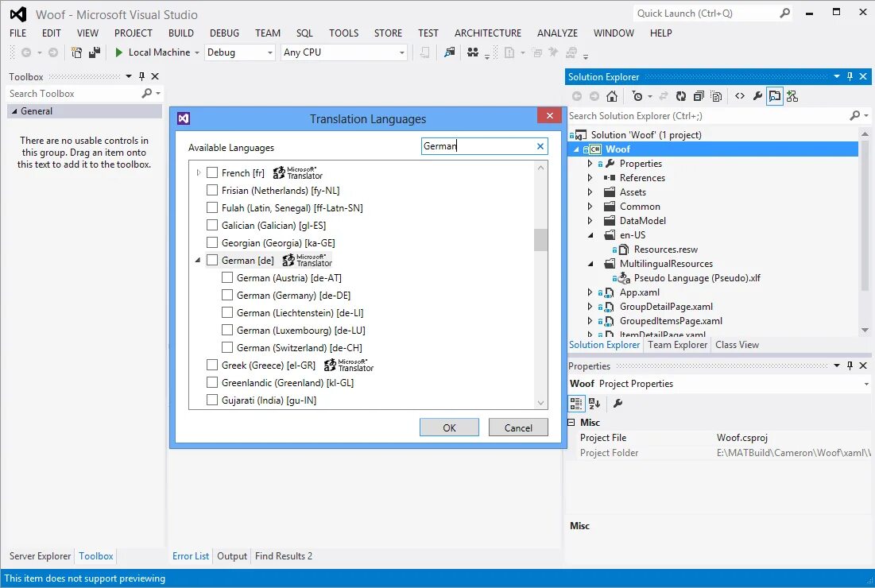Image resolution: width=875 pixels, height=588 pixels.
Task: Click the team members toolbar icon
Action: pyautogui.click(x=473, y=52)
